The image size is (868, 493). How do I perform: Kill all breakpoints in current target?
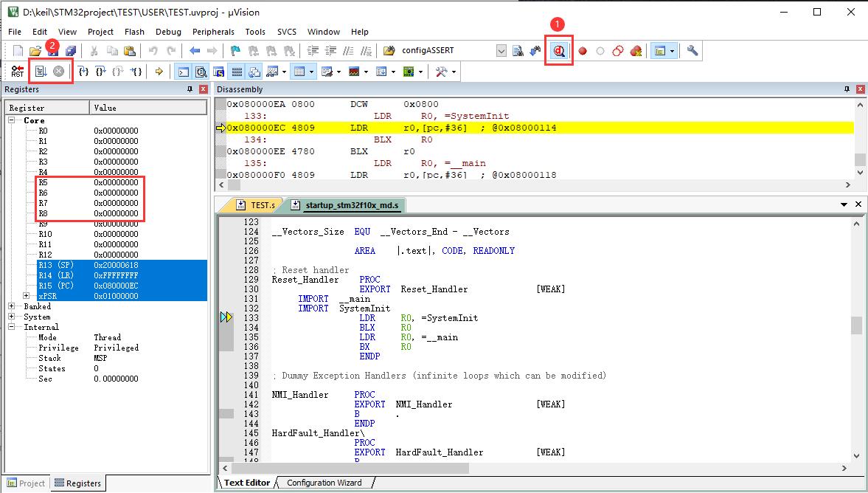click(636, 51)
